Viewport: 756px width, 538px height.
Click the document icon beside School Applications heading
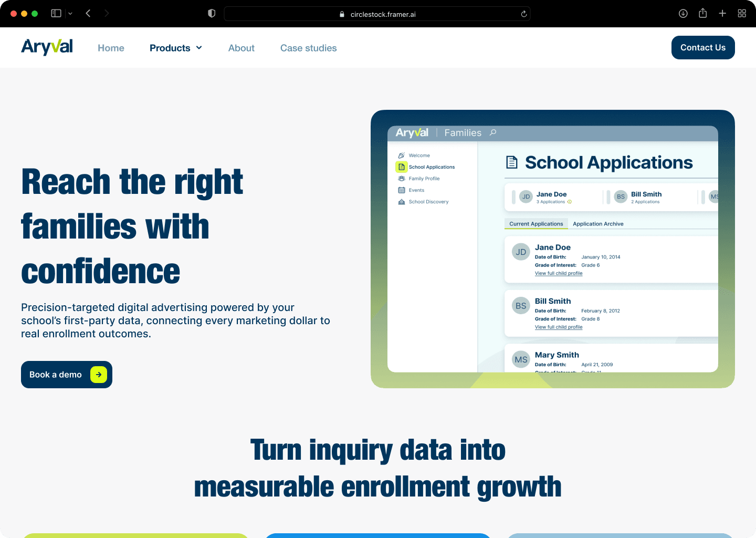tap(512, 162)
